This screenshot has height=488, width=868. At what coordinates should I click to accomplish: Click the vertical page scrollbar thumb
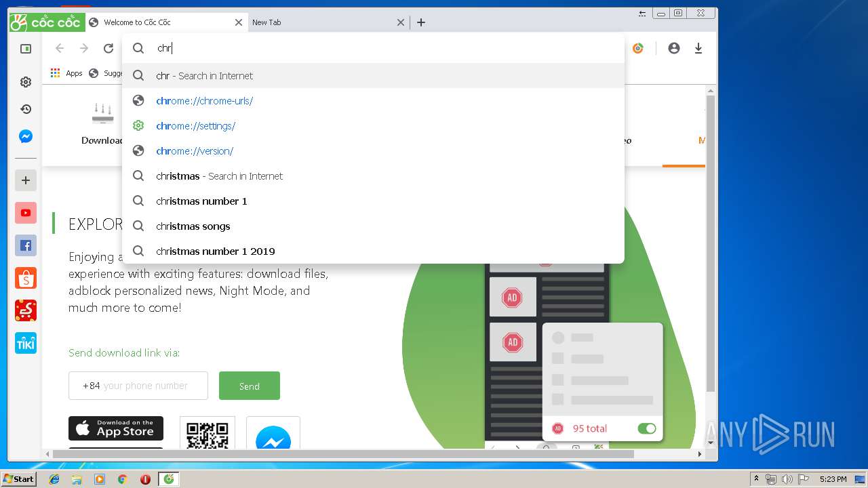coord(711,244)
